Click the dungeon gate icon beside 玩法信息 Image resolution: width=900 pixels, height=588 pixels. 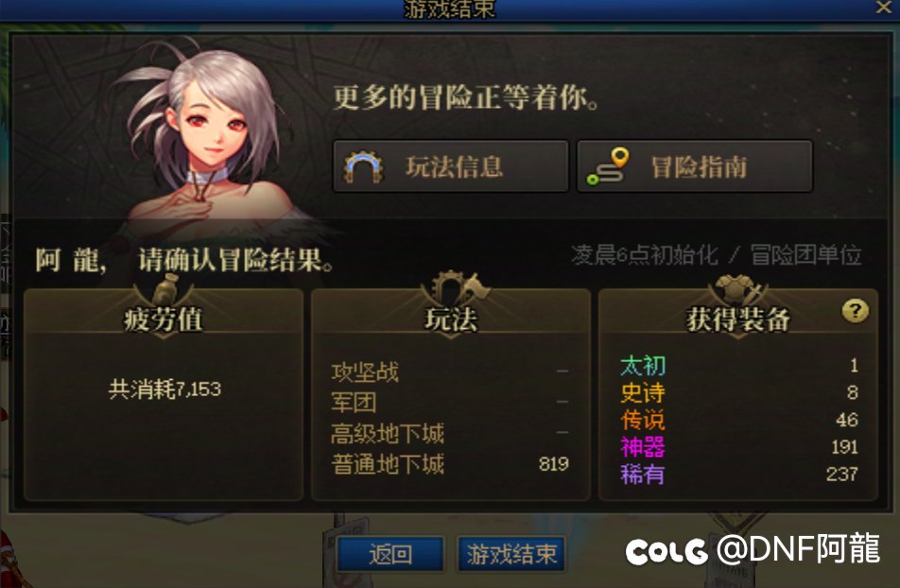click(x=363, y=167)
